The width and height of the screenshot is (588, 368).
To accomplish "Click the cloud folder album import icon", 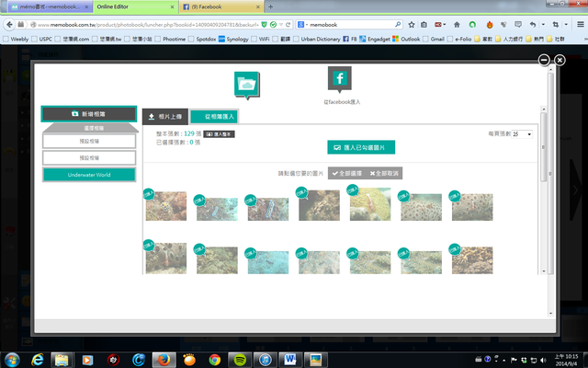I will (247, 86).
